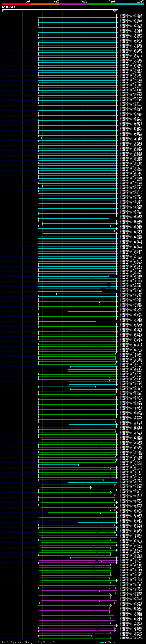Viewport: 146px width, 644px height.
Task: Click hit name UniRef100_Q5PSV2
Action: coord(131,329)
